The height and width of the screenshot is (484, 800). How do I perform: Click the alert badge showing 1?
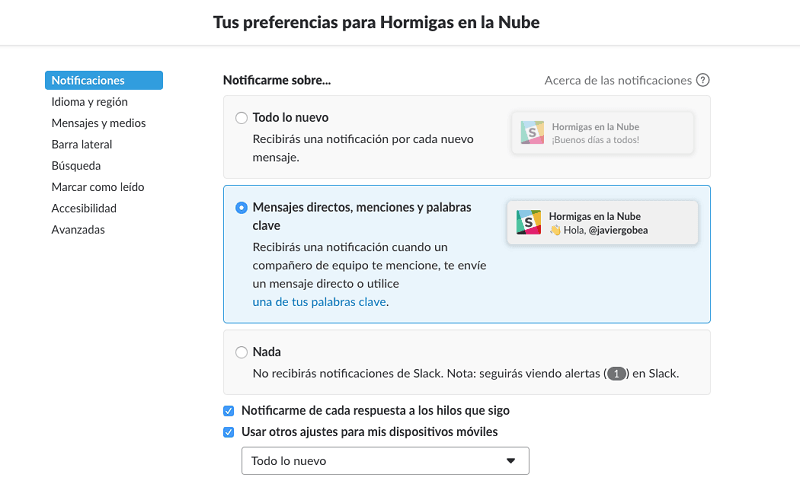pos(616,374)
